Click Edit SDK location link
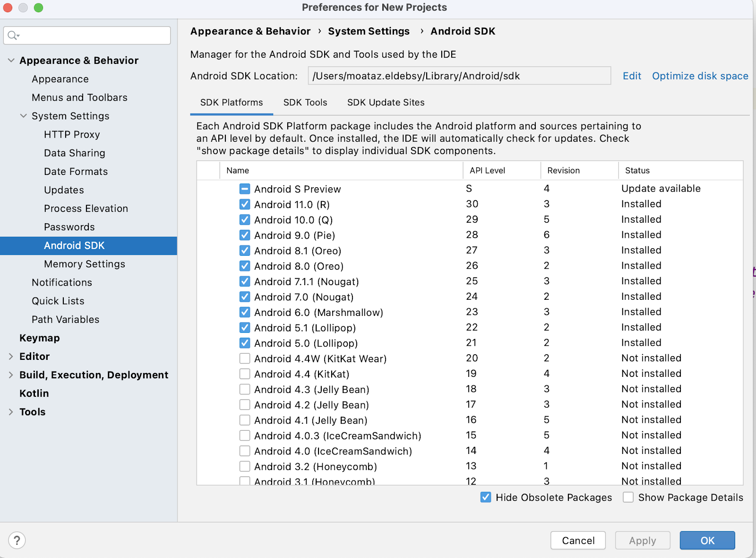 (x=632, y=76)
